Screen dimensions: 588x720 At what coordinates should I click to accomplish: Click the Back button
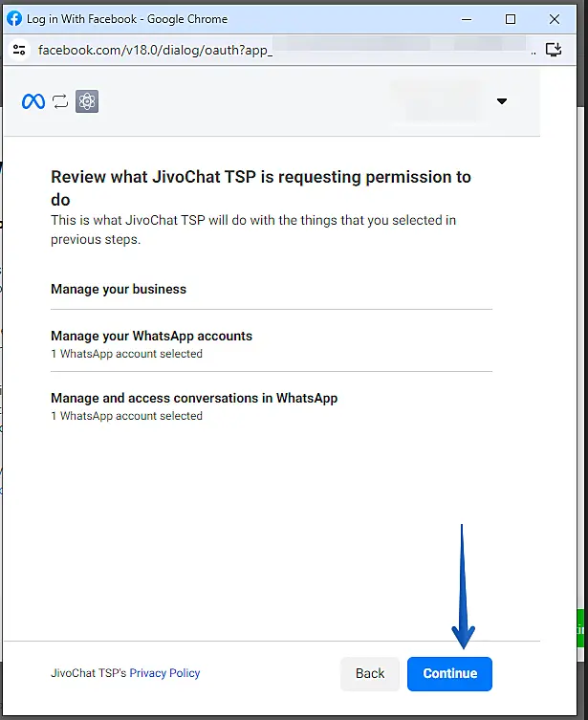[369, 673]
